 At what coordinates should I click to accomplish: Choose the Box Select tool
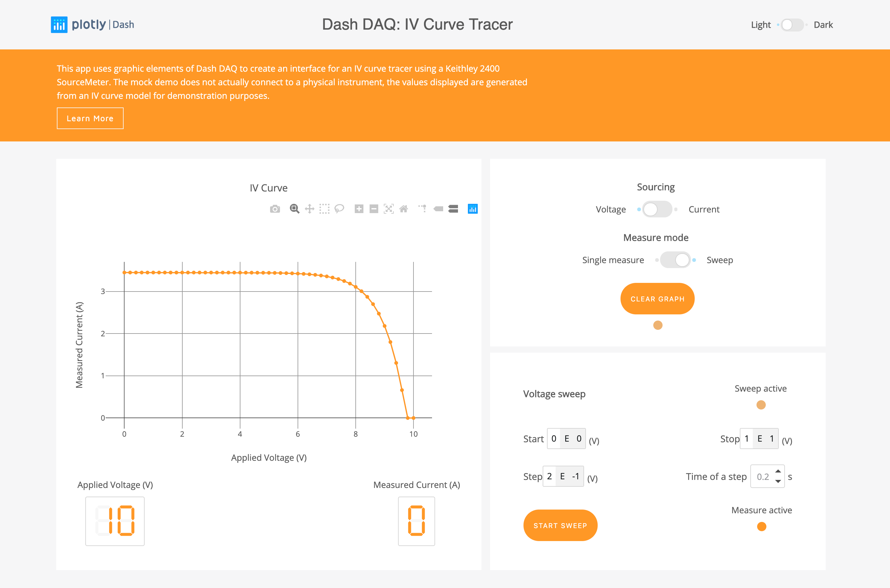tap(324, 209)
